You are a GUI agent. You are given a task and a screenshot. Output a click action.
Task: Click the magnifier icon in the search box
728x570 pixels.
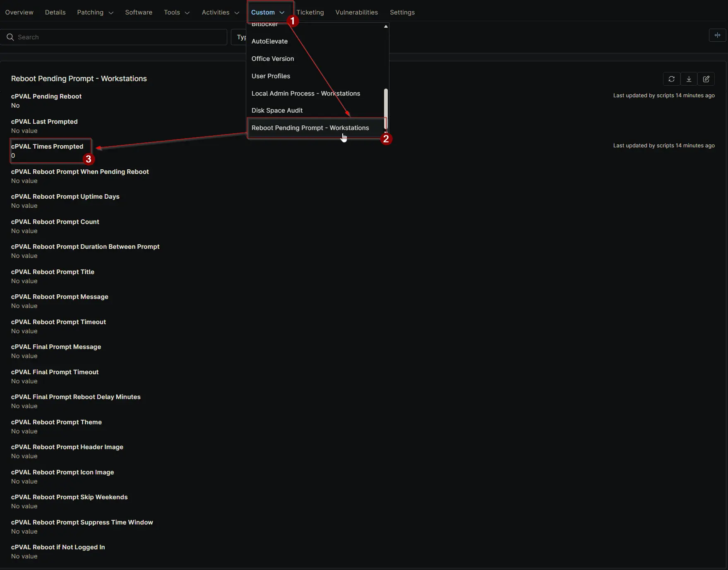[x=10, y=37]
